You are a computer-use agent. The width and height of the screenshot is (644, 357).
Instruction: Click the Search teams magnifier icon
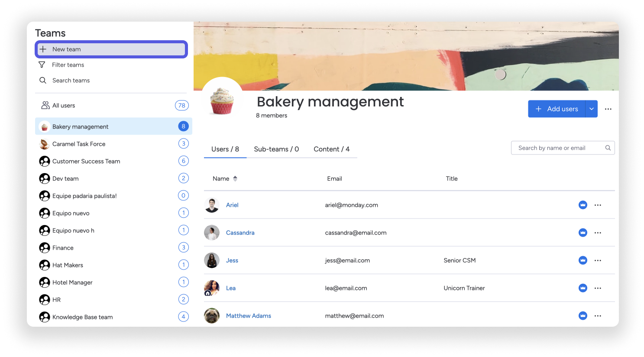pyautogui.click(x=43, y=80)
